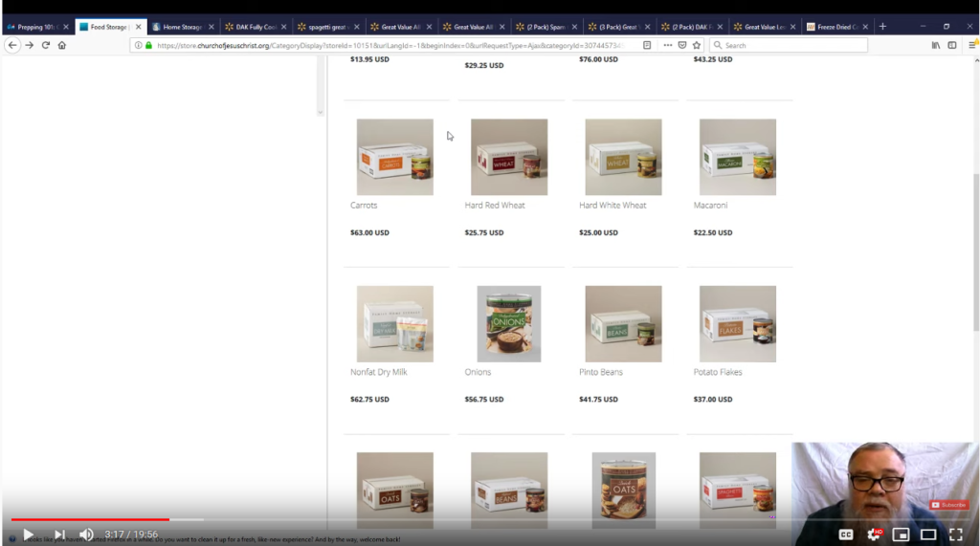Mute the video volume
980x546 pixels.
(x=86, y=535)
